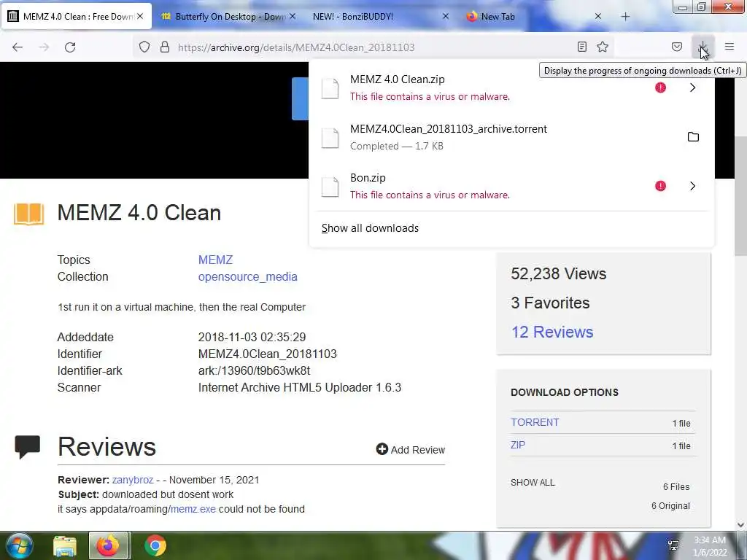Viewport: 747px width, 560px height.
Task: Open tracking protection shield icon
Action: (144, 47)
